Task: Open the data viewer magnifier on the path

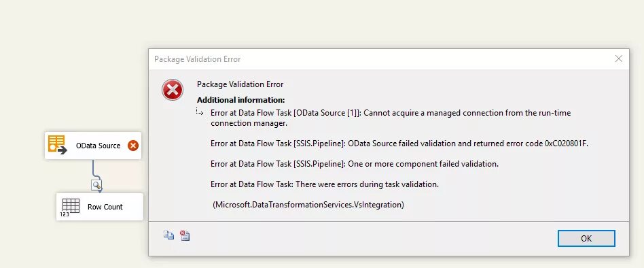Action: pyautogui.click(x=96, y=186)
